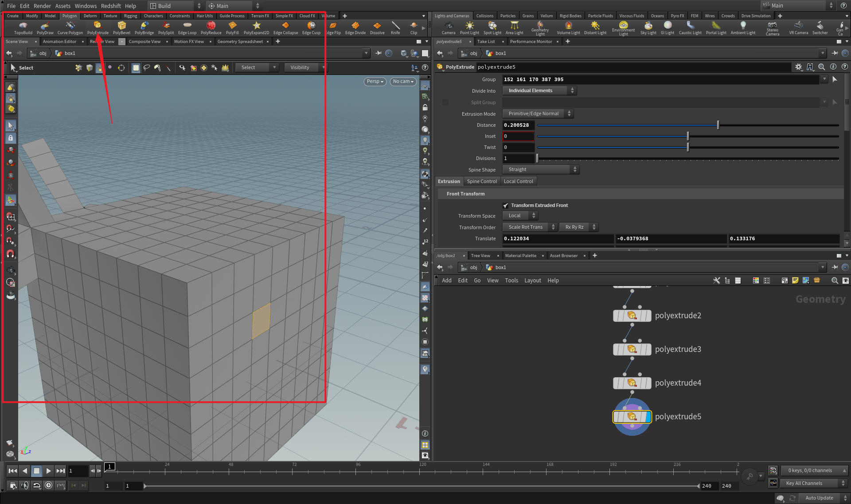
Task: Switch to the Spine Control tab
Action: (482, 181)
